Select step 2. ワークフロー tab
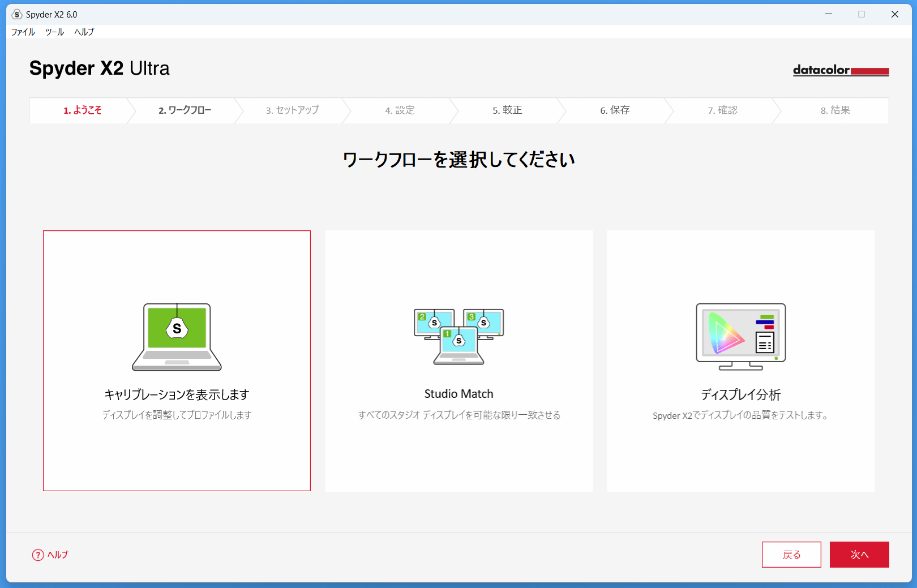Image resolution: width=917 pixels, height=588 pixels. click(x=185, y=110)
